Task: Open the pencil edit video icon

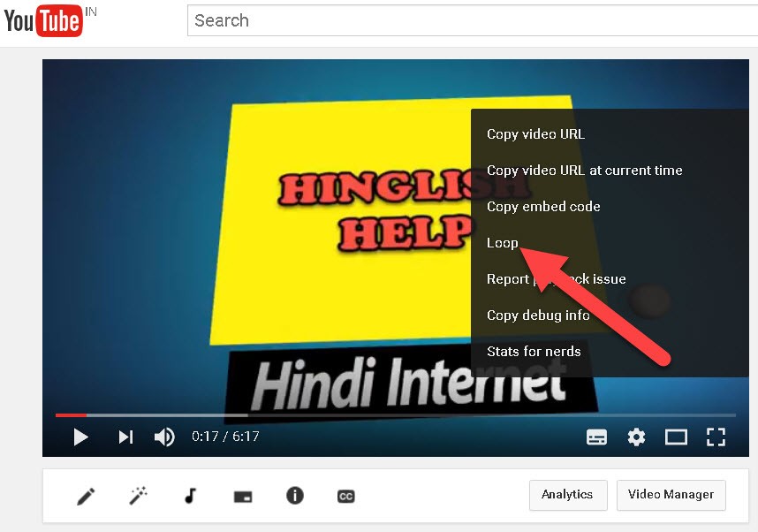Action: (x=86, y=496)
